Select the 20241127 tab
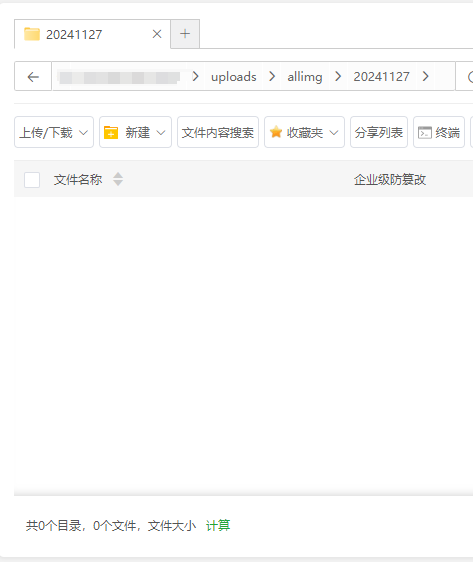 pos(92,34)
